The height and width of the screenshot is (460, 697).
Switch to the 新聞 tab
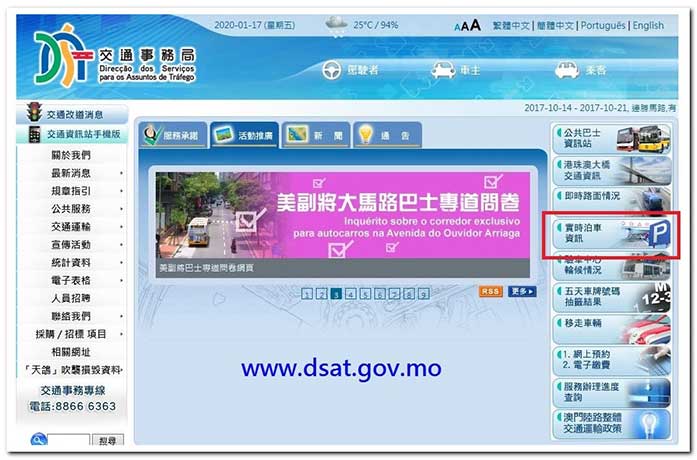point(311,135)
